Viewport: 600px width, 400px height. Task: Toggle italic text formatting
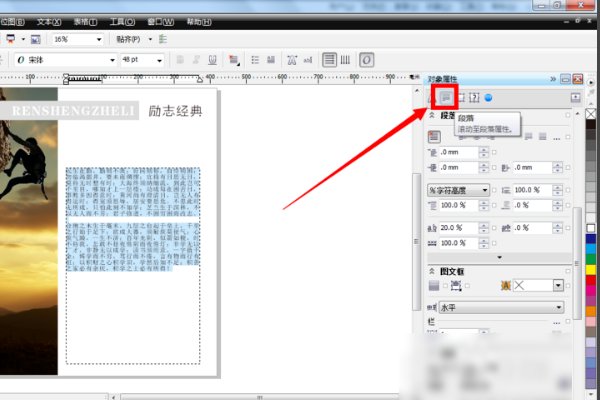click(196, 60)
